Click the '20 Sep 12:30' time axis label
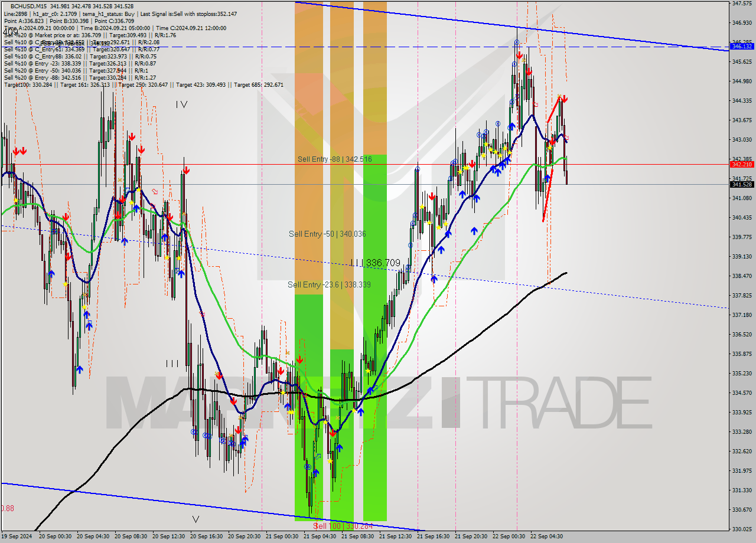The width and height of the screenshot is (756, 543). 168,537
